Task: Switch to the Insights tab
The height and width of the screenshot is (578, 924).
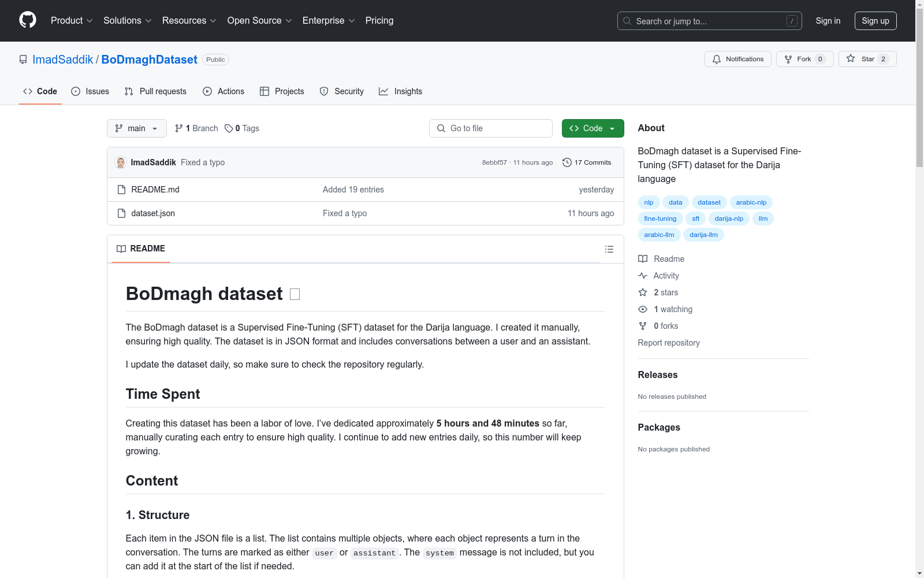Action: pos(401,91)
